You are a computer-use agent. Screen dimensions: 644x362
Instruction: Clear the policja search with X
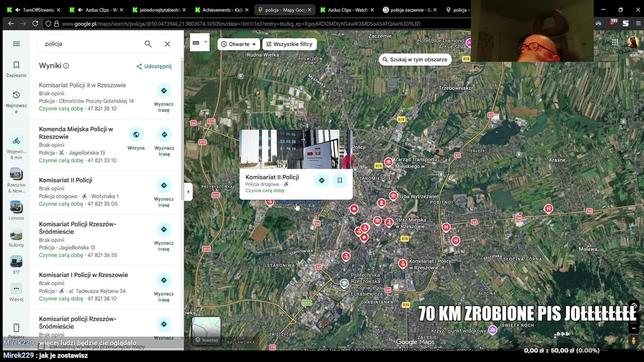[x=168, y=44]
